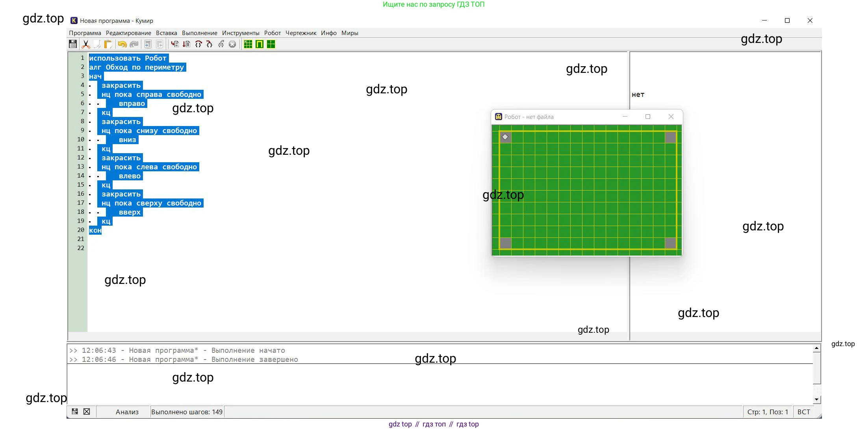Click 'нц пока справа свободно' line
The image size is (868, 430).
(152, 95)
